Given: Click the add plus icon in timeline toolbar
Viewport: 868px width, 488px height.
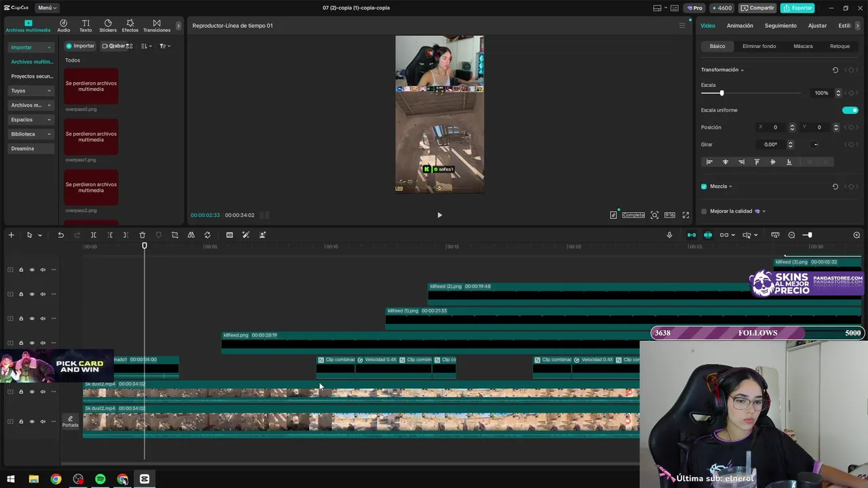Looking at the screenshot, I should (11, 235).
